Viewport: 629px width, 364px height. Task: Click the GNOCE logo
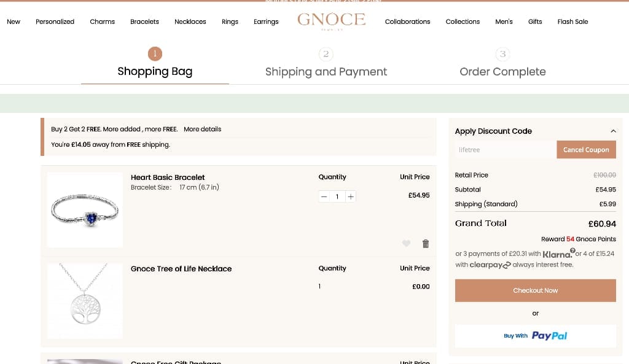point(331,20)
